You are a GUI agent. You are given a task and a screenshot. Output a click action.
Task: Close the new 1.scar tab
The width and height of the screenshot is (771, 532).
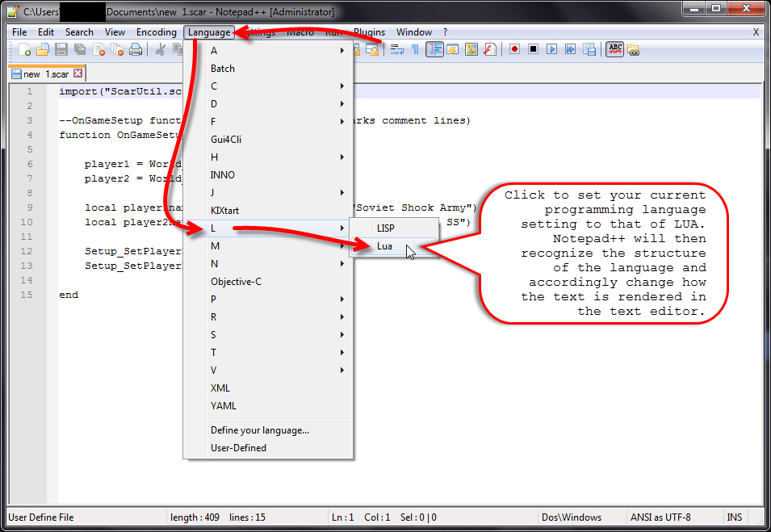click(78, 73)
